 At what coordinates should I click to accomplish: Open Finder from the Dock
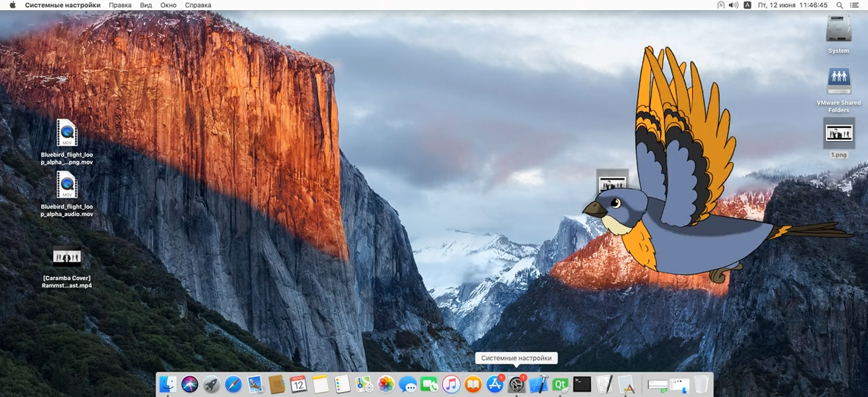[x=167, y=384]
